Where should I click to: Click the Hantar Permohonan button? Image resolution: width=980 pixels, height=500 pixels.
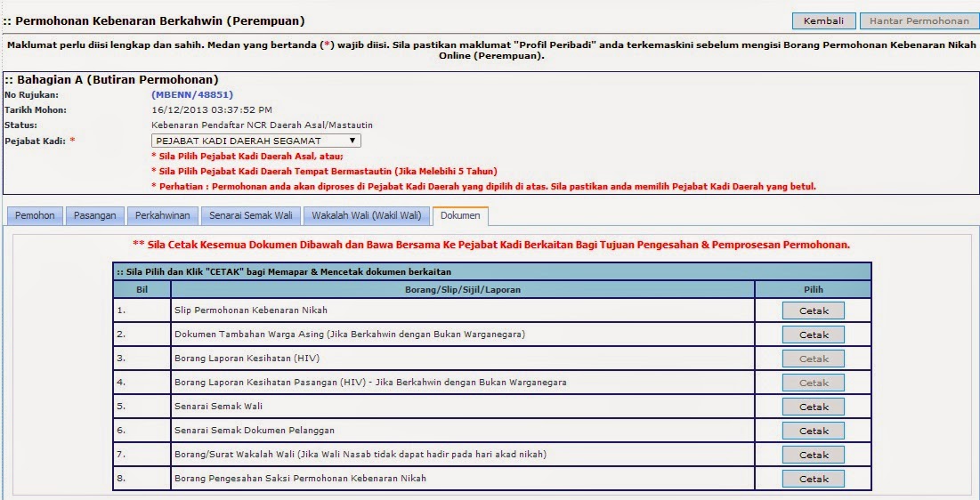click(x=919, y=20)
